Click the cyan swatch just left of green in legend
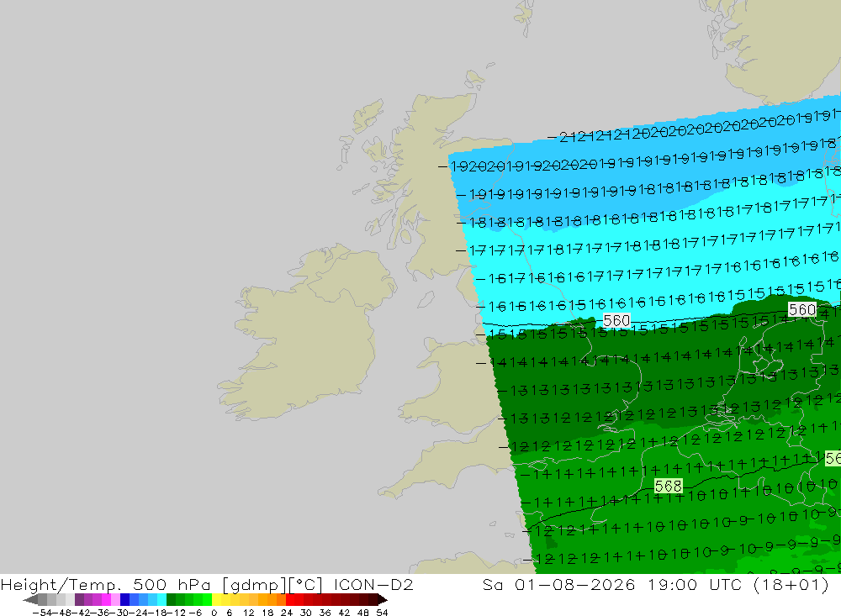The image size is (841, 616). [161, 600]
